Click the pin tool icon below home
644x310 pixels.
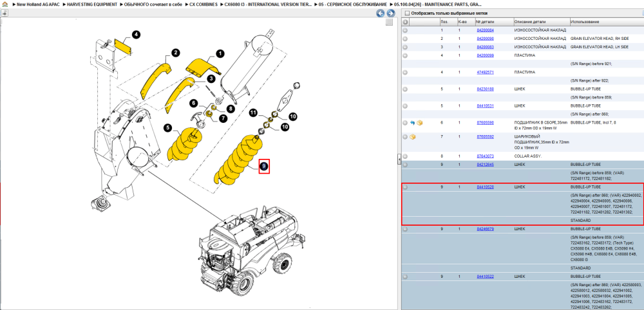[4, 13]
